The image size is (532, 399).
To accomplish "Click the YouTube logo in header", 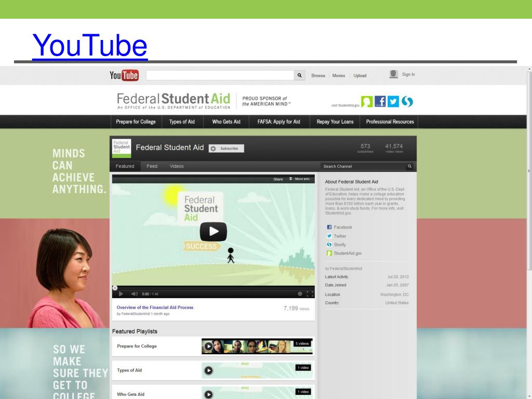I will (x=124, y=75).
